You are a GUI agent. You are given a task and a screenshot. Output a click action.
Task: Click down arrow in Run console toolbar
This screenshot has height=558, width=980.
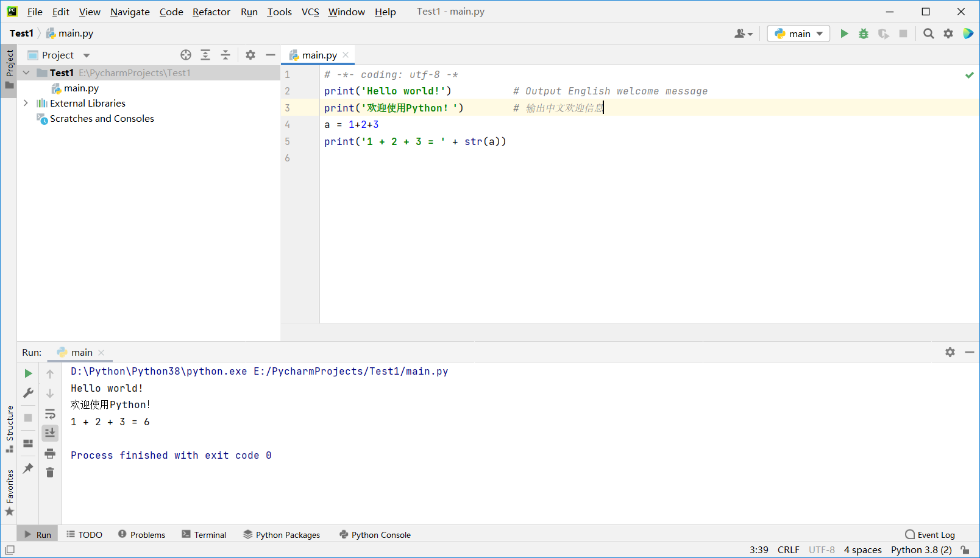click(50, 393)
